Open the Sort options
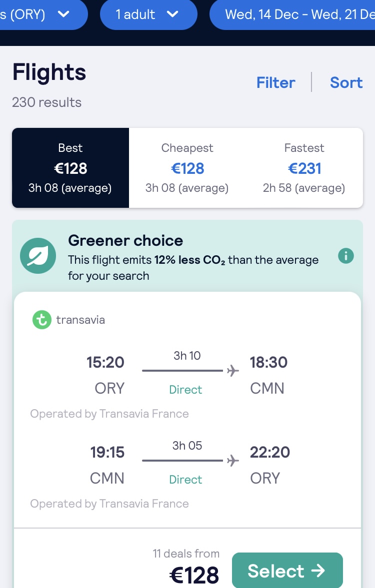This screenshot has height=588, width=375. click(346, 82)
